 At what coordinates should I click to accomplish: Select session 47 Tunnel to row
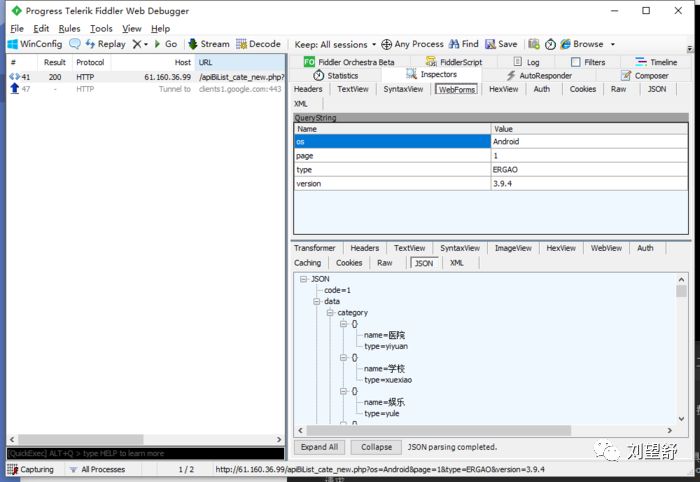[x=146, y=89]
